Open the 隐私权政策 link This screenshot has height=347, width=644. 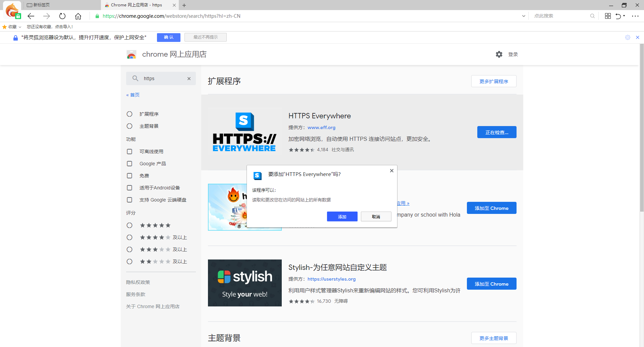point(138,282)
